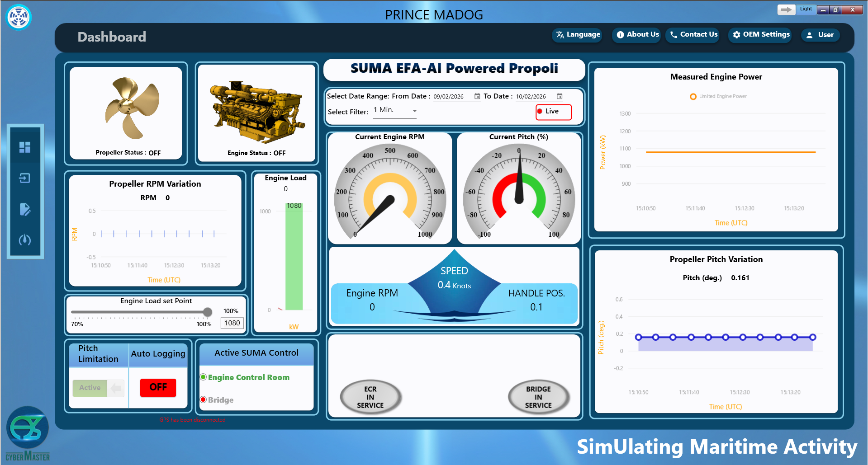Click the OEM Settings gear icon
This screenshot has width=868, height=465.
[736, 35]
